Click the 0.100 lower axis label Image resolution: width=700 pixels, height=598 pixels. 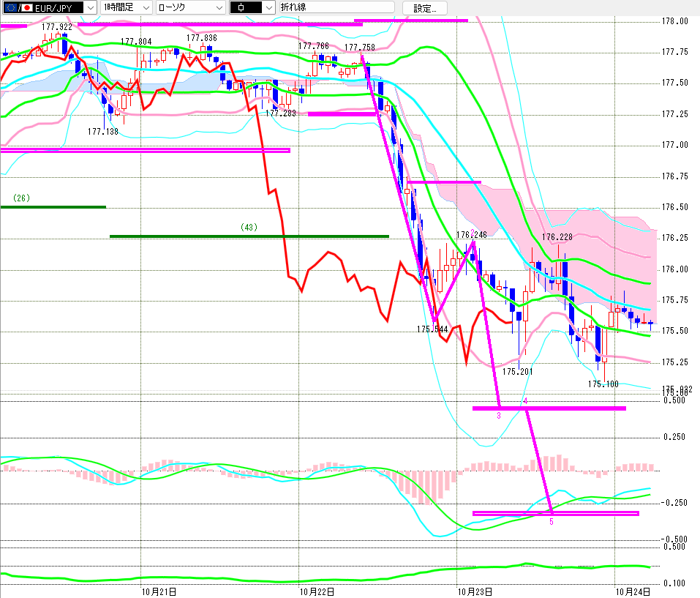click(x=674, y=583)
